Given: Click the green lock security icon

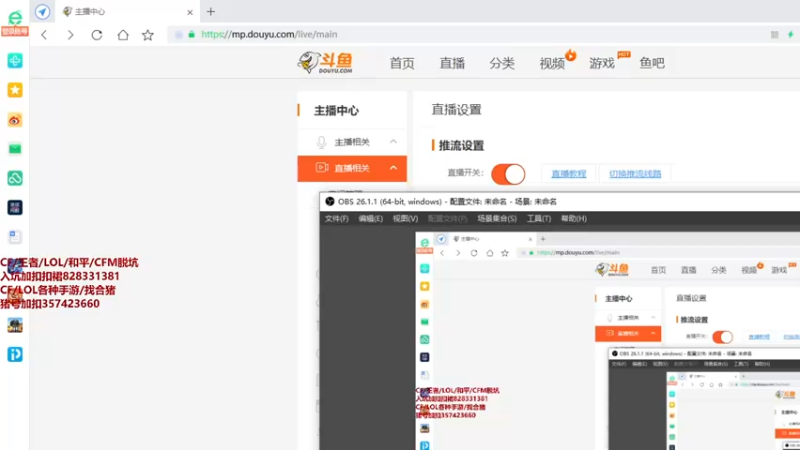Looking at the screenshot, I should tap(192, 35).
